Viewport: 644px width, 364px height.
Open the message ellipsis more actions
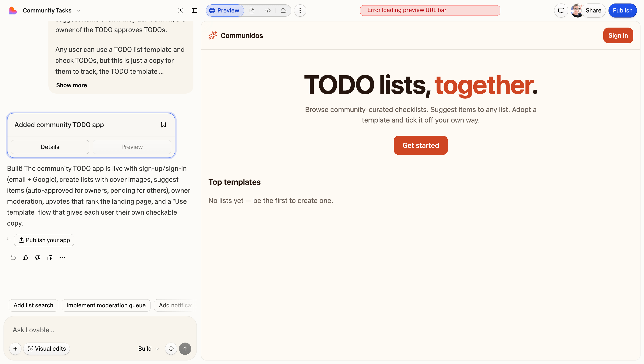[x=62, y=258]
